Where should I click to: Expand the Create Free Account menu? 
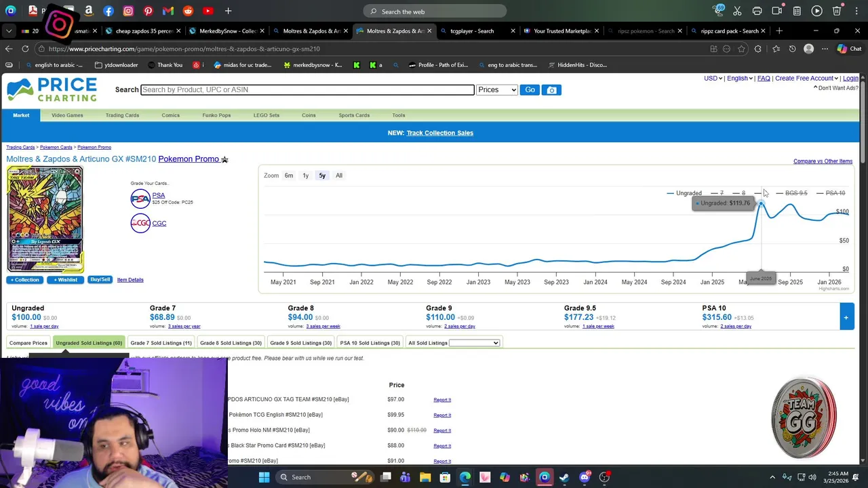tap(806, 78)
